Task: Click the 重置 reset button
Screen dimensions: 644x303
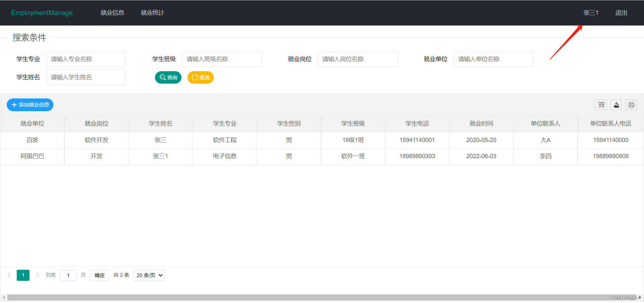Action: point(201,77)
